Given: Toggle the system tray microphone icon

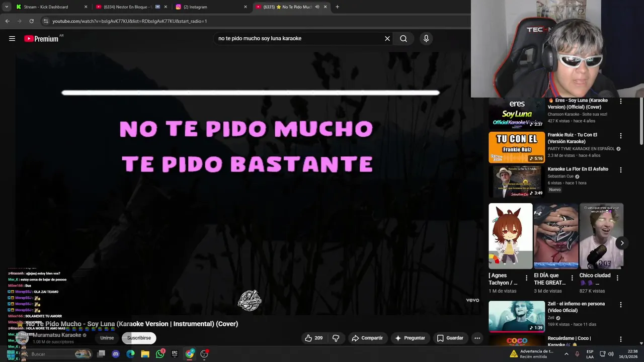Looking at the screenshot, I should pyautogui.click(x=577, y=354).
